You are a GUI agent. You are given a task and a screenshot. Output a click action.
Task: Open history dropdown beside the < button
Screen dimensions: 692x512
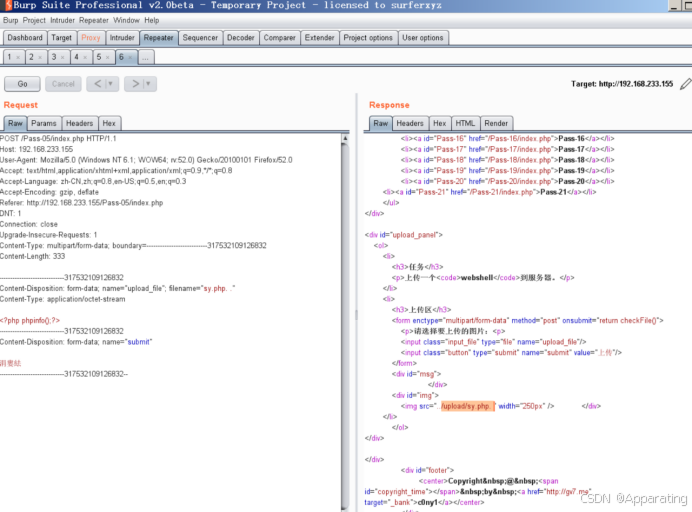tap(111, 83)
